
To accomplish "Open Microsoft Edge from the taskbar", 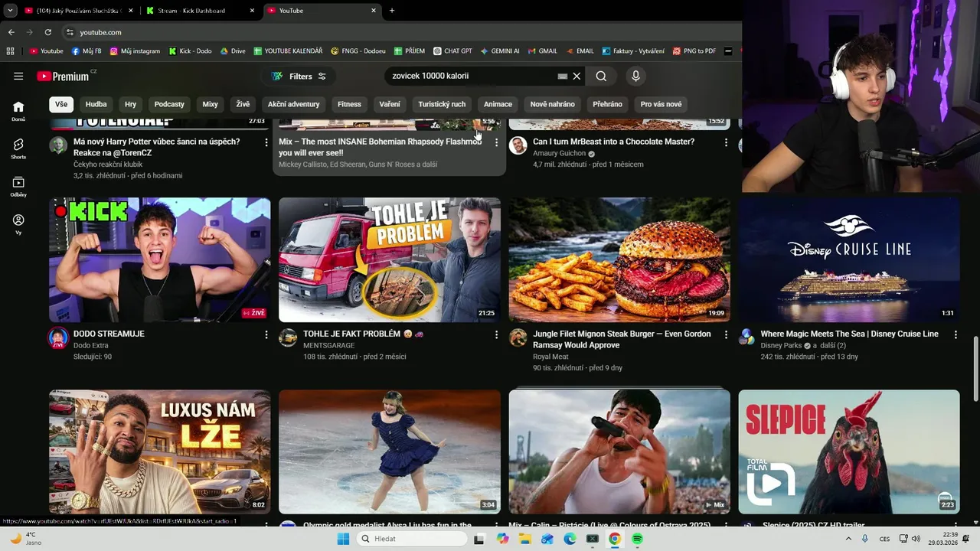I will (570, 539).
